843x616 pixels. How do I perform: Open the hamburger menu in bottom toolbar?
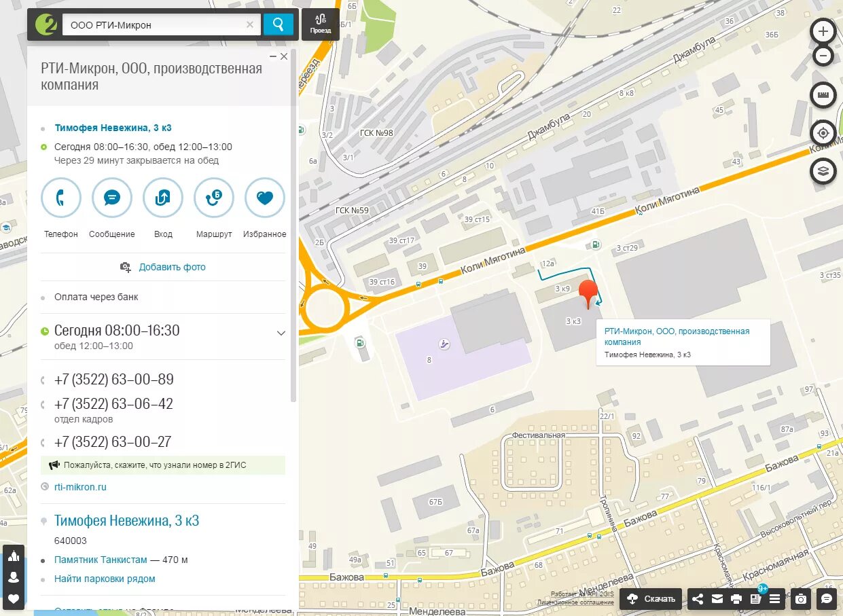(x=774, y=598)
